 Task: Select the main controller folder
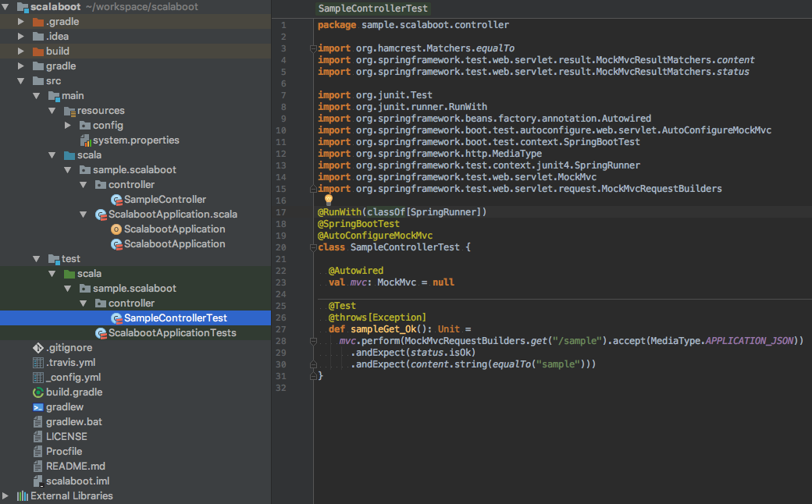click(x=131, y=185)
